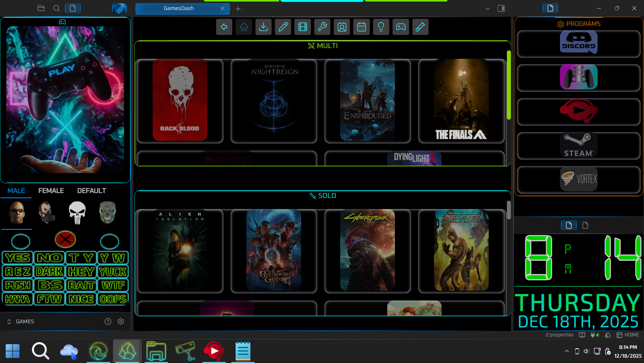644x363 pixels.
Task: Select the gas mask avatar
Action: click(47, 213)
